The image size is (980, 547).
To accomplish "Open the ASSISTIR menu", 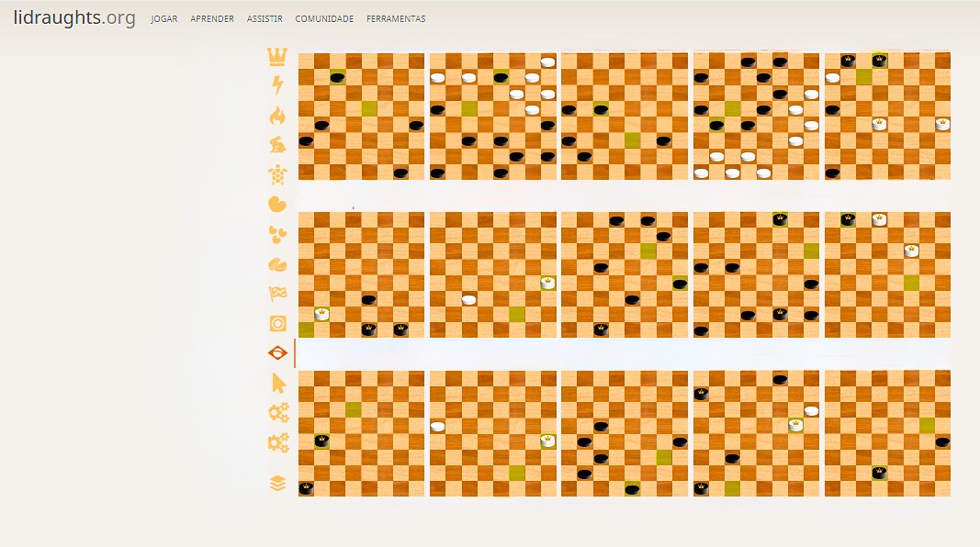I will 265,19.
